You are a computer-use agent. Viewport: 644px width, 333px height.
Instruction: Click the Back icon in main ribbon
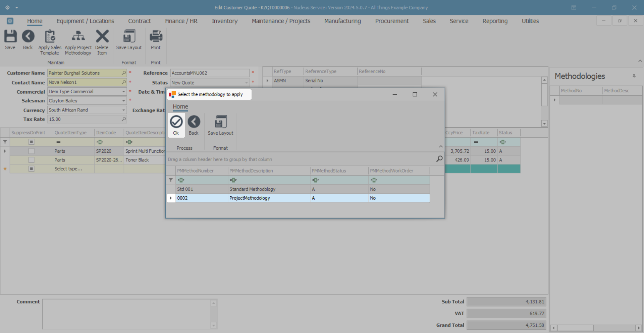(28, 37)
